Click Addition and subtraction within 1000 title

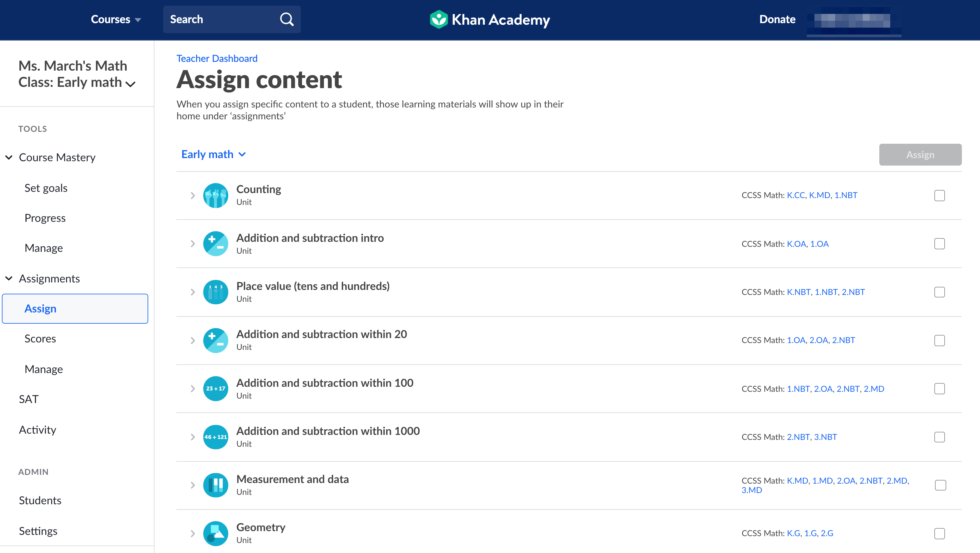click(328, 431)
